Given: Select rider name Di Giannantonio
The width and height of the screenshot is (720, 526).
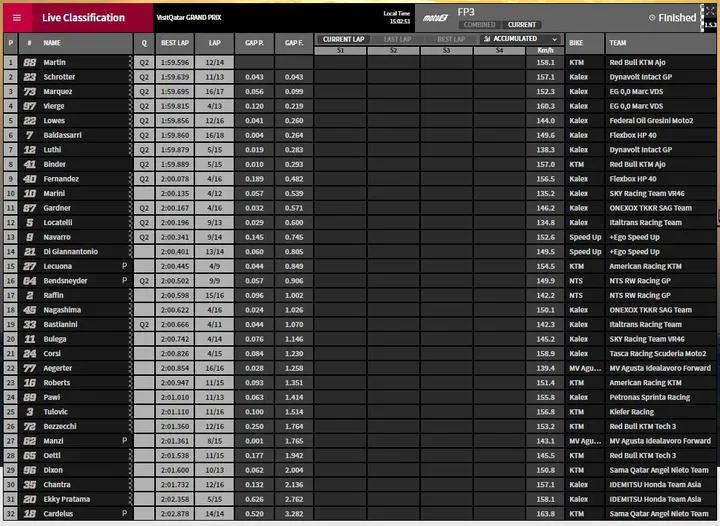Looking at the screenshot, I should point(71,252).
